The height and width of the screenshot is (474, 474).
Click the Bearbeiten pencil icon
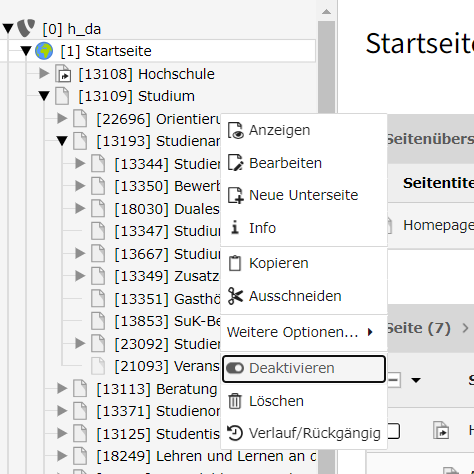pos(235,163)
